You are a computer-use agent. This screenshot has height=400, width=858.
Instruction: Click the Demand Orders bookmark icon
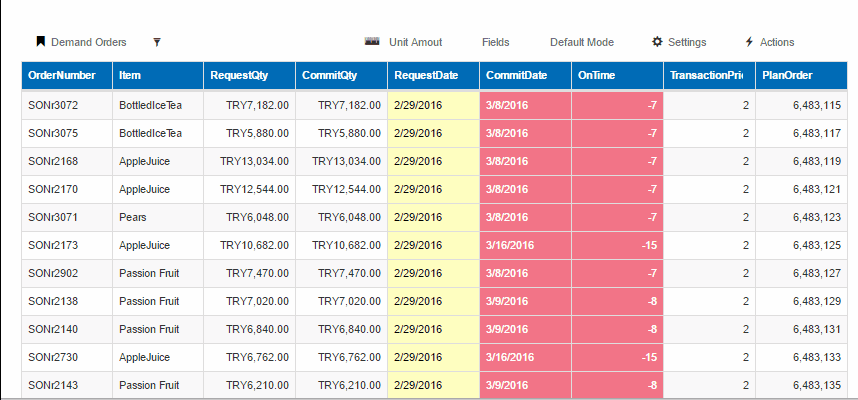point(41,42)
